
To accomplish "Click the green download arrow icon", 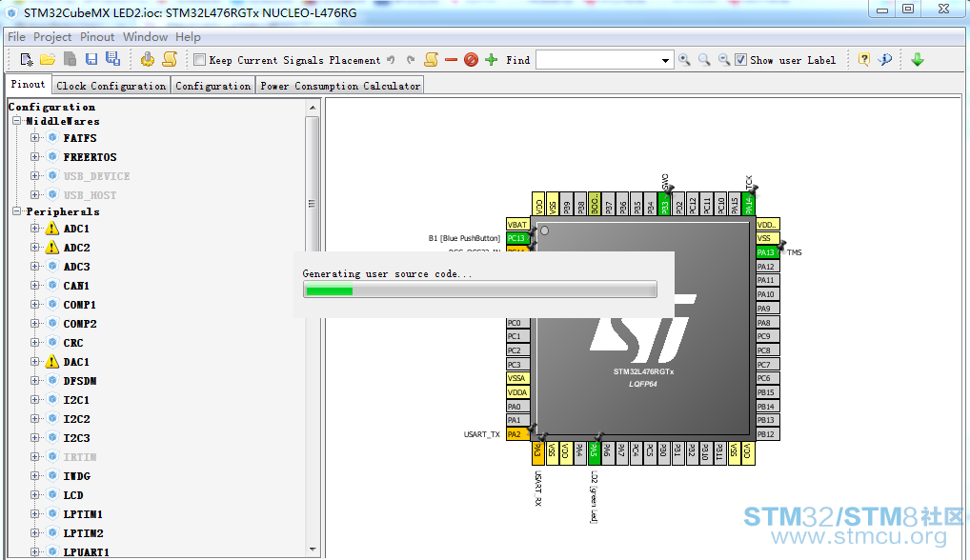I will point(918,60).
